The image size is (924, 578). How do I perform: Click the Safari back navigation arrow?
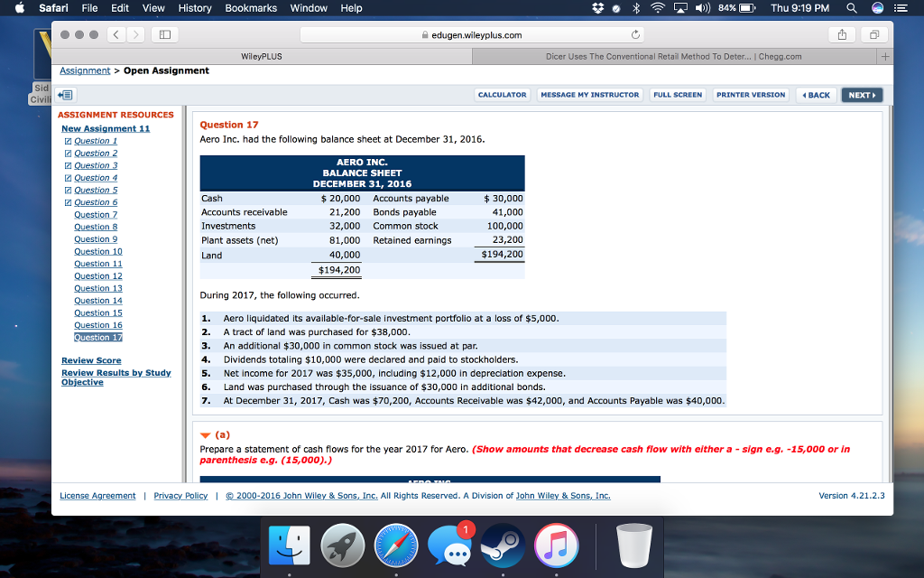[x=116, y=35]
